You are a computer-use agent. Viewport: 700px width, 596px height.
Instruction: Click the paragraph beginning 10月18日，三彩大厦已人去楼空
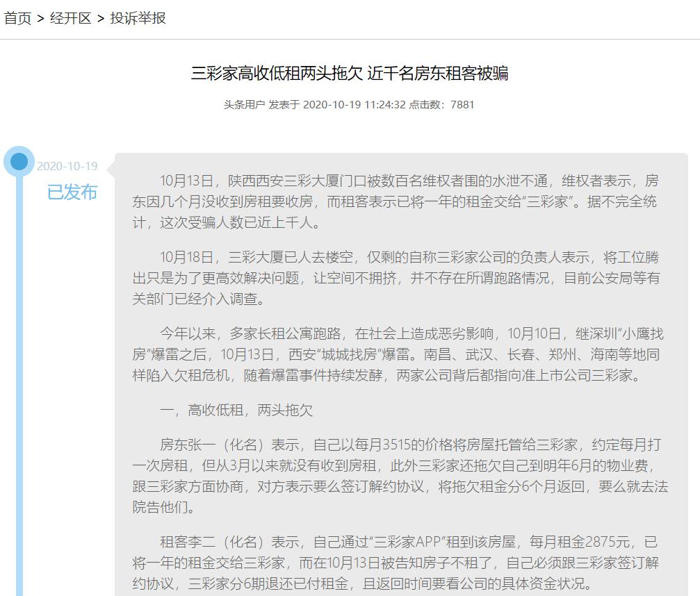396,278
